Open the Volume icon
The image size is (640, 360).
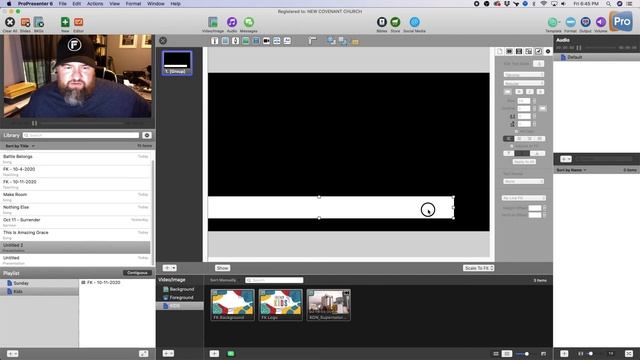(x=600, y=22)
